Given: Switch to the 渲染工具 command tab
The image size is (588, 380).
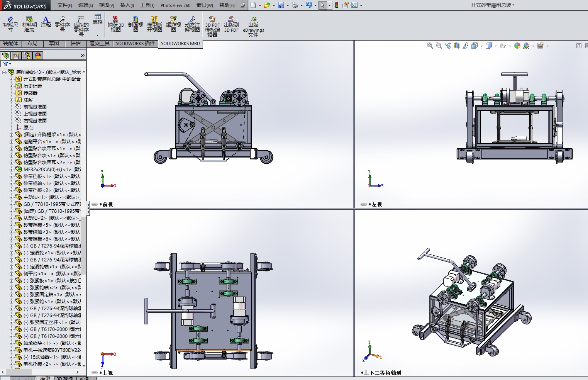Looking at the screenshot, I should pos(100,43).
